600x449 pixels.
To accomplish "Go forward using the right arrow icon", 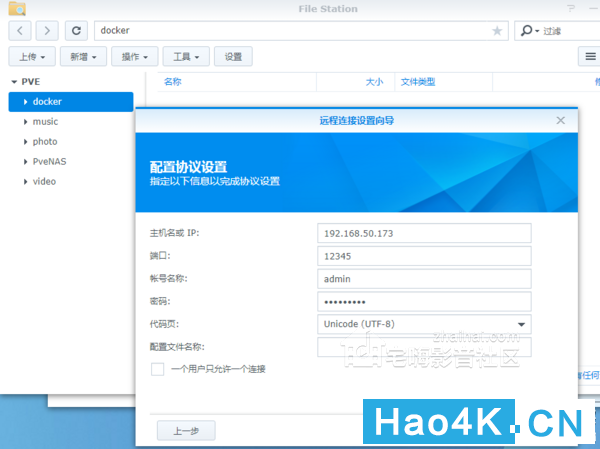I will click(47, 31).
